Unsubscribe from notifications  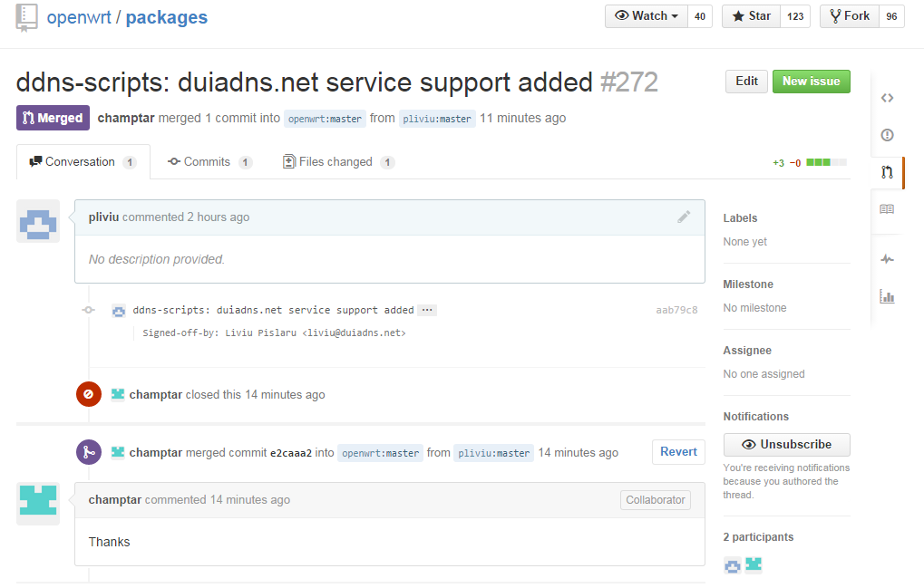click(787, 444)
